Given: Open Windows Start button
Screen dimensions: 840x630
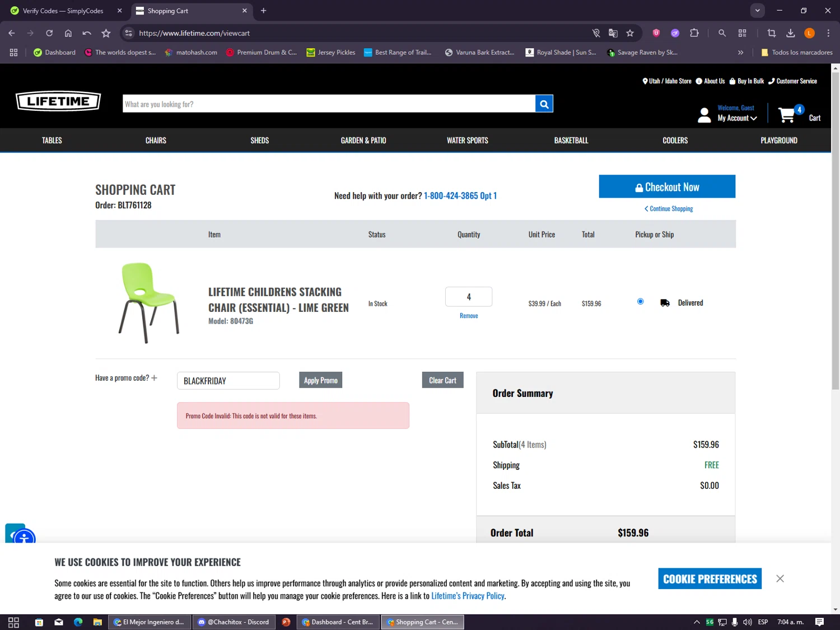Looking at the screenshot, I should point(14,622).
